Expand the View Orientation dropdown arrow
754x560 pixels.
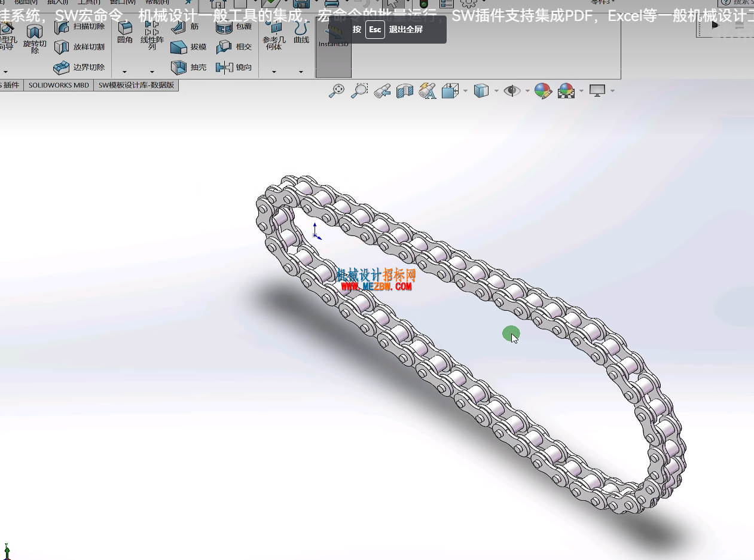tap(465, 91)
